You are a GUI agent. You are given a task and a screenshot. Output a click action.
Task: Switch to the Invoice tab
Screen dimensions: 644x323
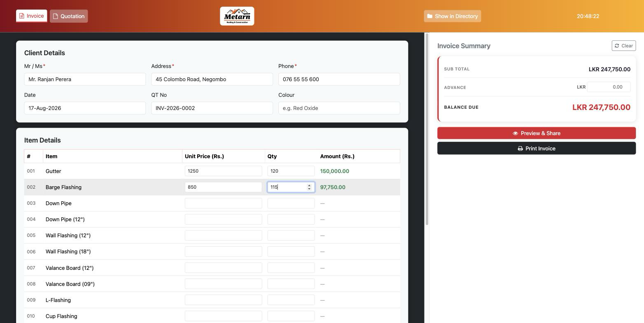[31, 16]
